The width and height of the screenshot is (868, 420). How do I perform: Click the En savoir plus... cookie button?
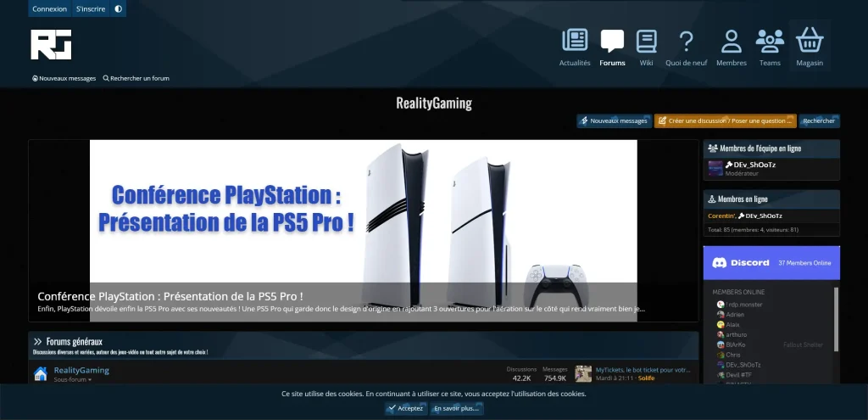coord(457,408)
